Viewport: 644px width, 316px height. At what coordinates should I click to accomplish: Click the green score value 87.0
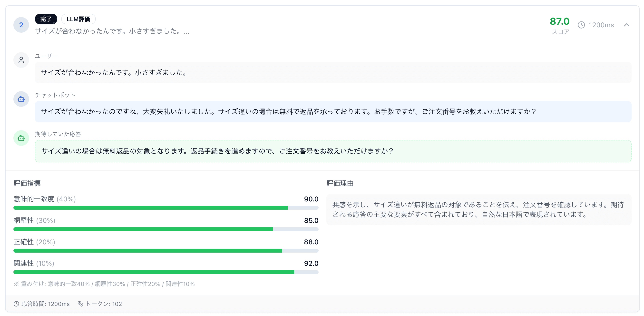(x=559, y=22)
